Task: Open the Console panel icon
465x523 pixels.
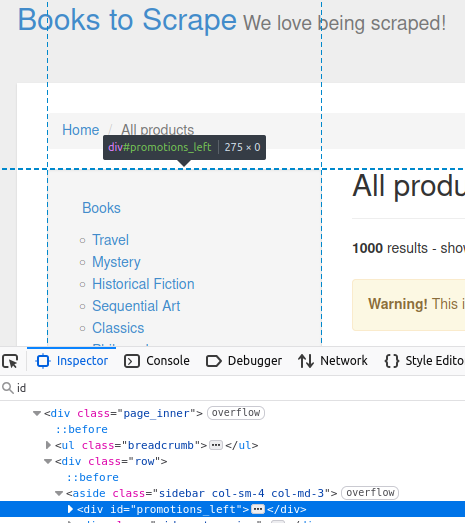Action: 132,361
